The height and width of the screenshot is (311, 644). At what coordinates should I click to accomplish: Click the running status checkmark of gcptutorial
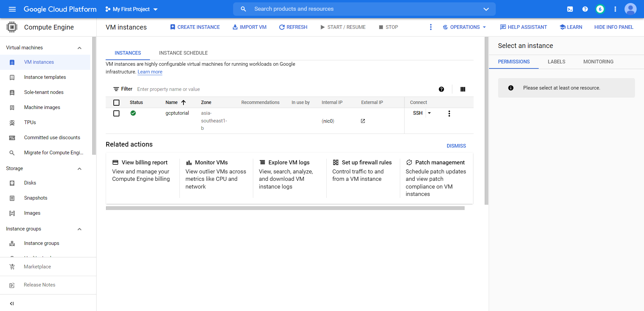[133, 113]
